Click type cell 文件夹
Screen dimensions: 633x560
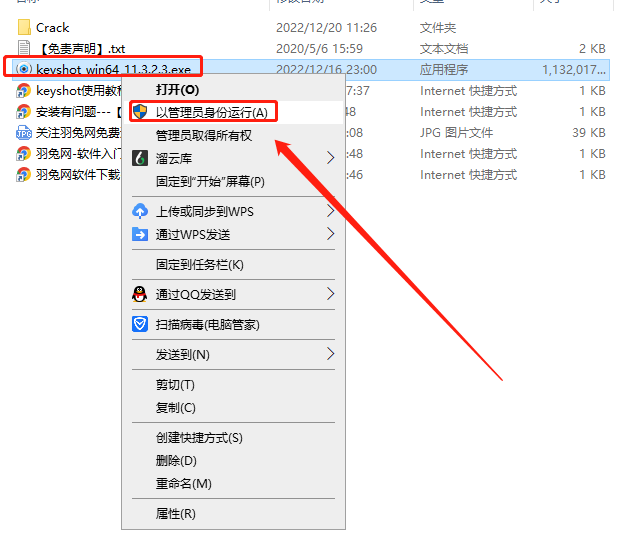tap(438, 28)
